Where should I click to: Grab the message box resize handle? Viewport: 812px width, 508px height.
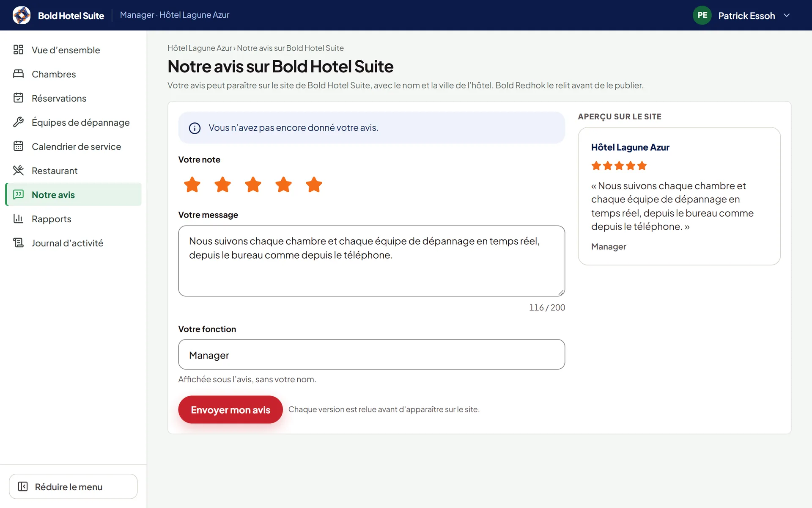click(561, 292)
